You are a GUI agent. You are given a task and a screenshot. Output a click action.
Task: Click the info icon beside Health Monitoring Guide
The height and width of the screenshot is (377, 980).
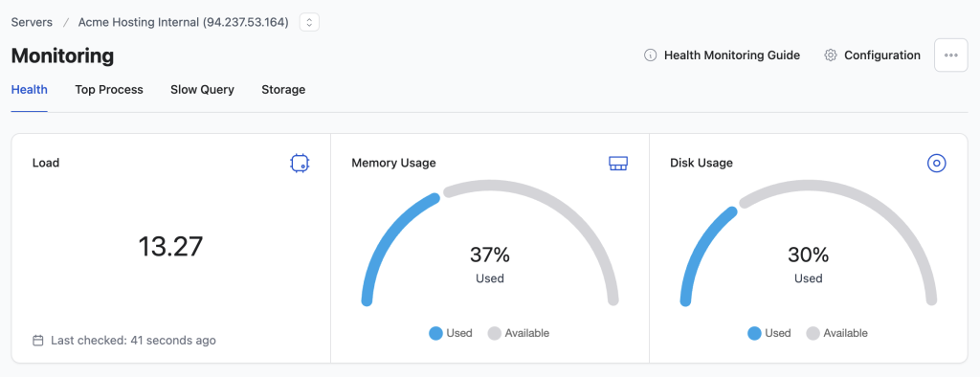pyautogui.click(x=650, y=55)
